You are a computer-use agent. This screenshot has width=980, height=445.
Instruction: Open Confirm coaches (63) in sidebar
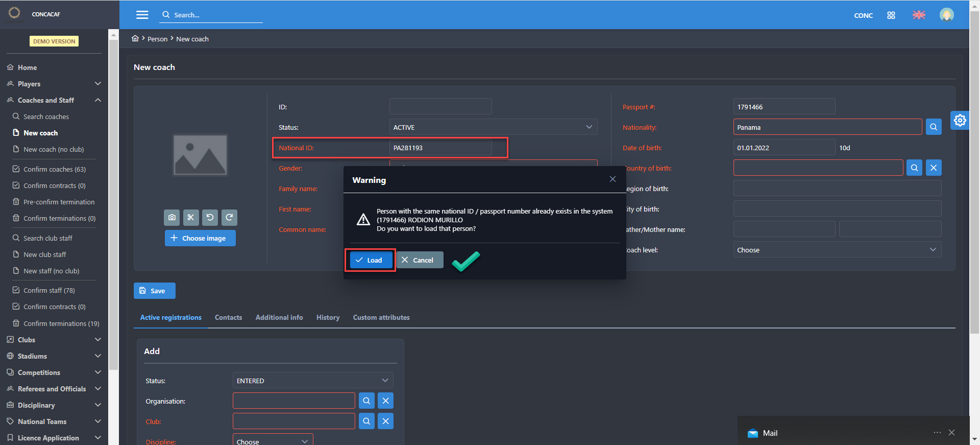(x=54, y=169)
